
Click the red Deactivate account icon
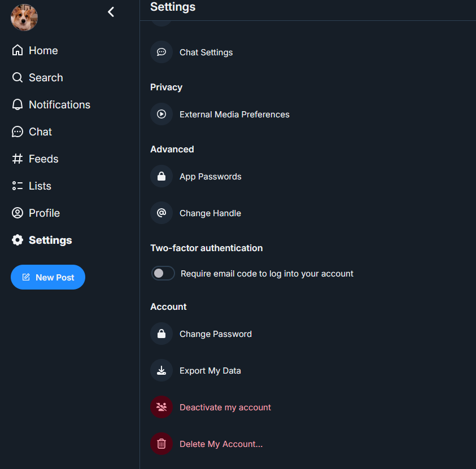(161, 407)
